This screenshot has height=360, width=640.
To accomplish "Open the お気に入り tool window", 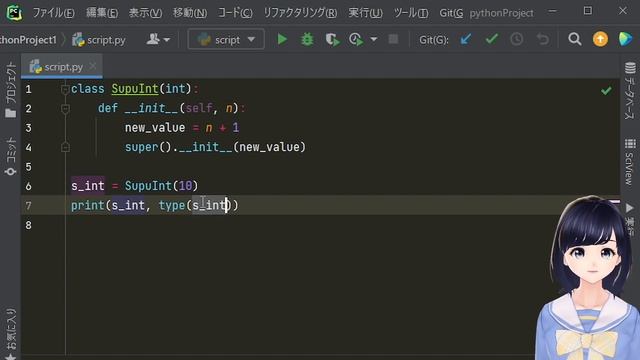I will (11, 333).
